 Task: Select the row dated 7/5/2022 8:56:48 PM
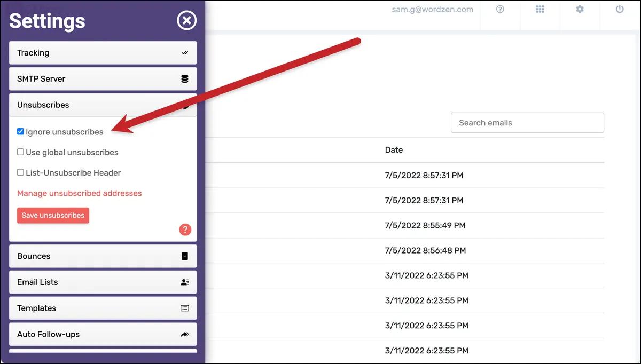[x=405, y=250]
